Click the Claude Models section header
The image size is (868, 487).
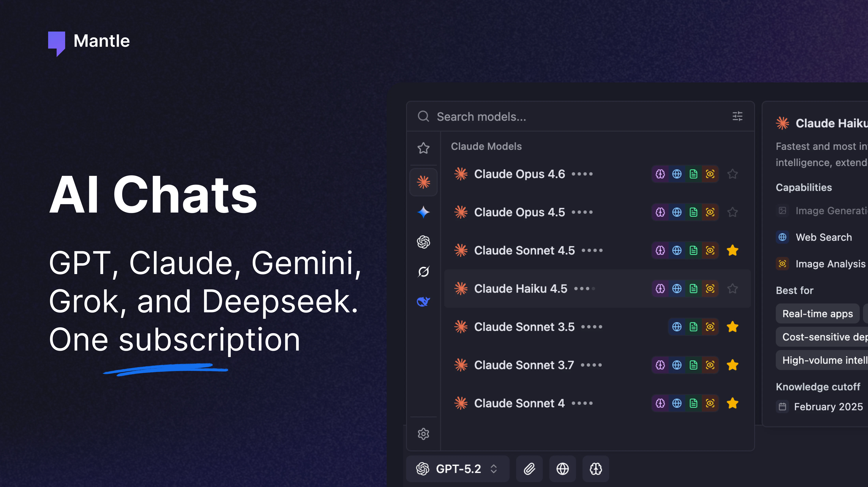coord(486,146)
